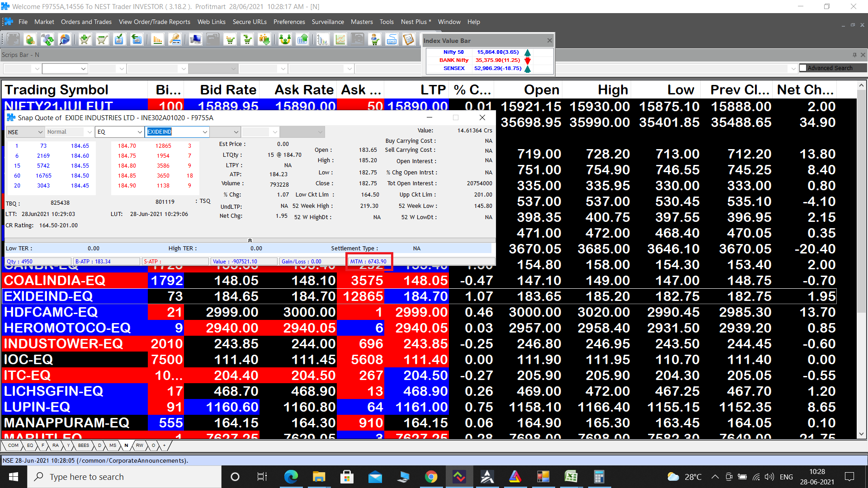Click the orange bar chart toolbar icon
This screenshot has height=488, width=868.
click(157, 40)
